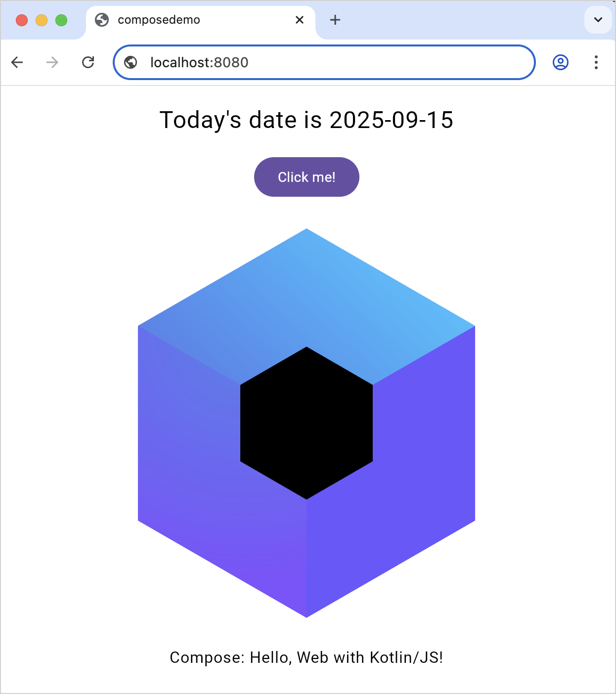616x694 pixels.
Task: Click the globe favicon on the composedemo tab
Action: pyautogui.click(x=102, y=20)
